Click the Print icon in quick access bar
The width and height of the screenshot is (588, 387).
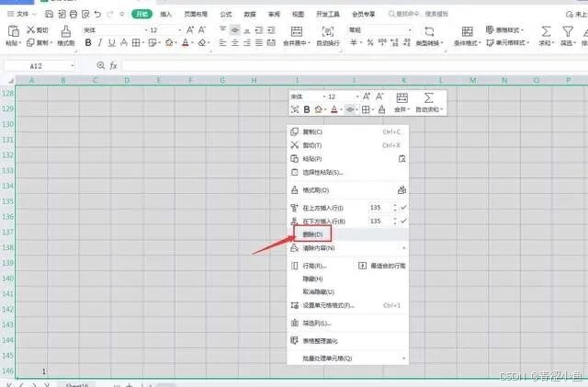tap(73, 15)
